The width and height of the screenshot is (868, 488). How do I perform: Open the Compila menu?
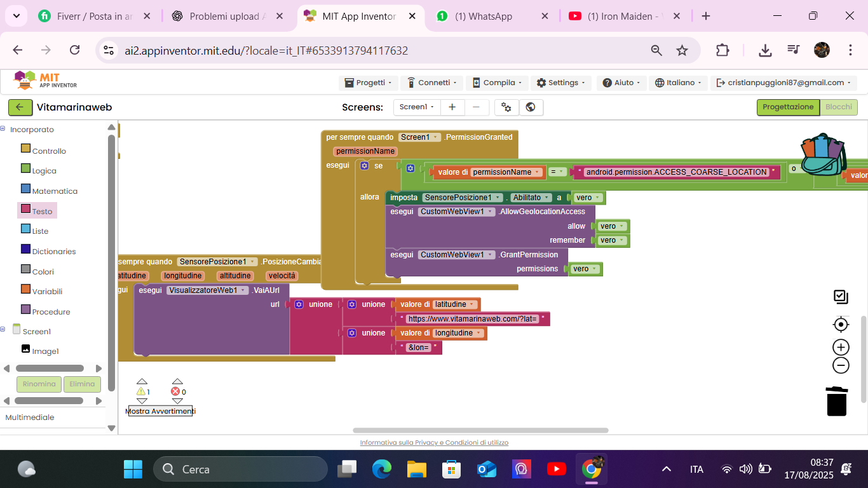pos(498,83)
